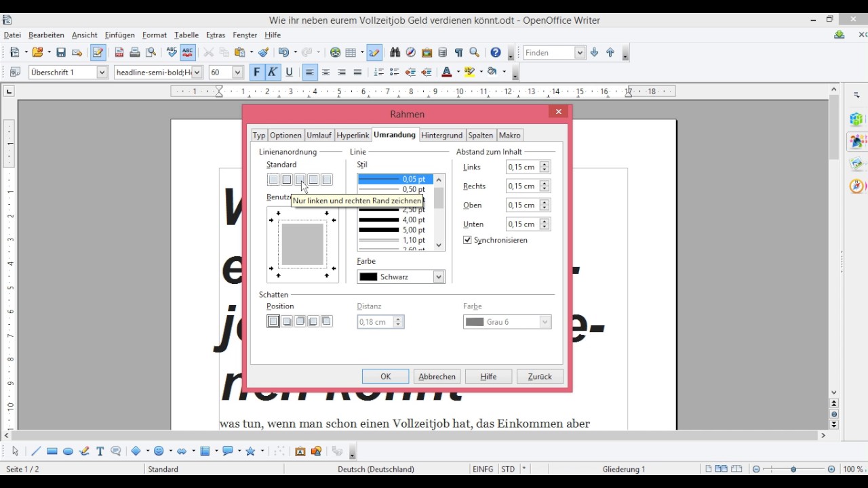
Task: Click the OK button
Action: (385, 376)
